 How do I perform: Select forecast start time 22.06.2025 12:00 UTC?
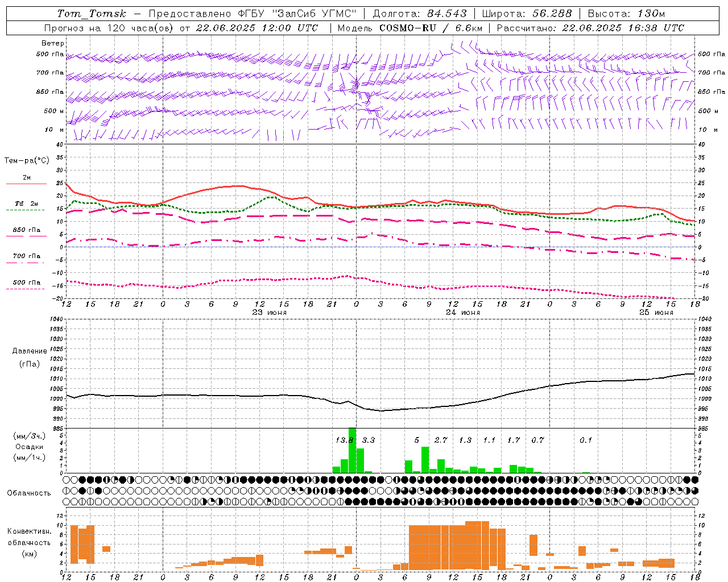257,28
